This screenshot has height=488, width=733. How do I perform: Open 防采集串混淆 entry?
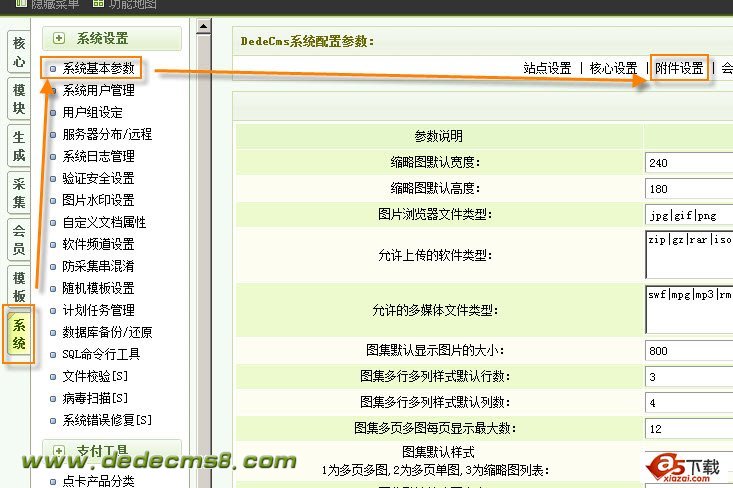[99, 266]
